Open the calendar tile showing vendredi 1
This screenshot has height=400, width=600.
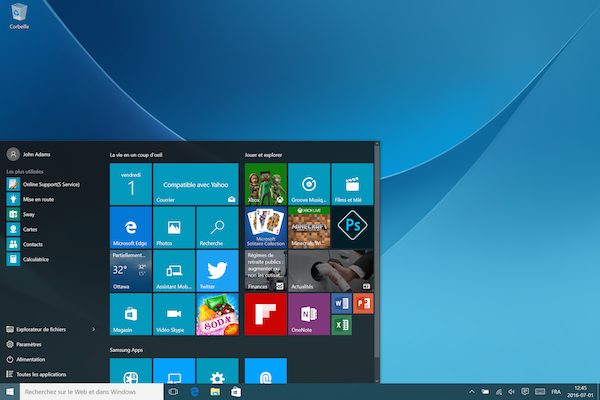130,184
